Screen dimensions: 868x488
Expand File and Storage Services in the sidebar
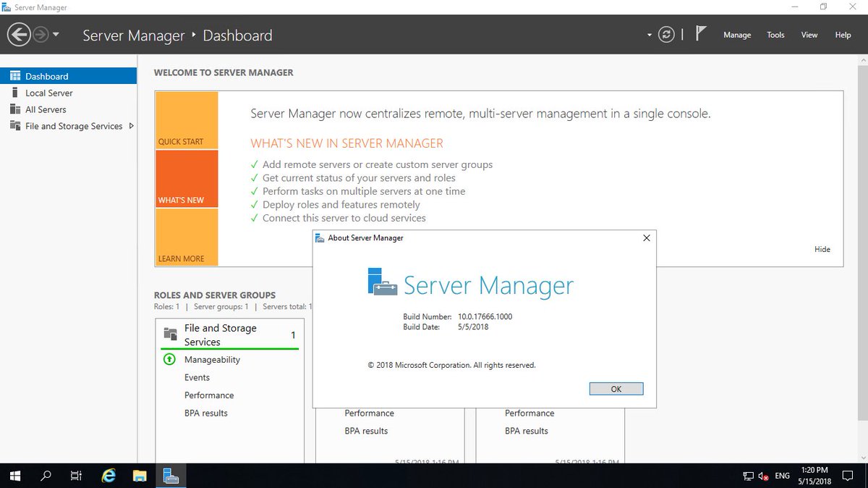click(x=131, y=125)
